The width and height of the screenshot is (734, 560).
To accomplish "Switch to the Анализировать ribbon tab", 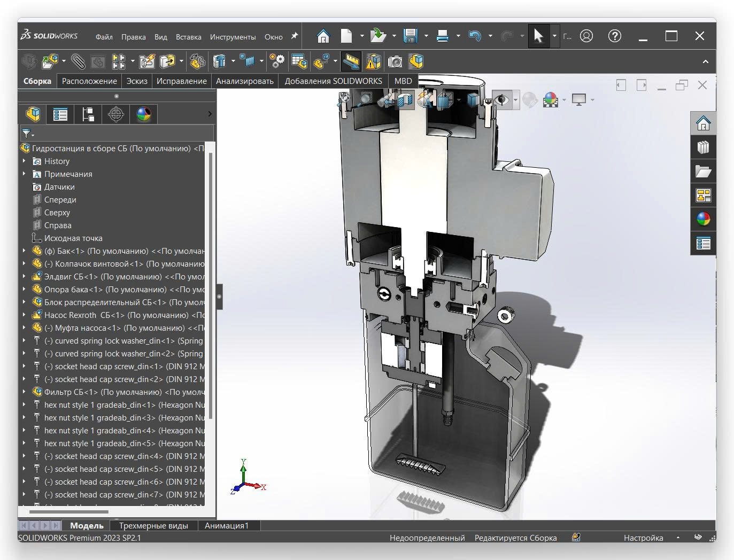I will (x=244, y=81).
